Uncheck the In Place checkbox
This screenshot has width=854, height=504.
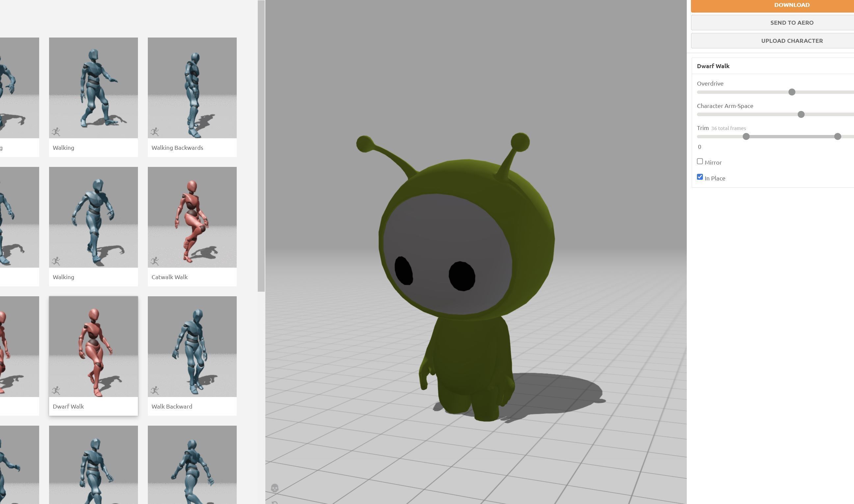pos(700,177)
